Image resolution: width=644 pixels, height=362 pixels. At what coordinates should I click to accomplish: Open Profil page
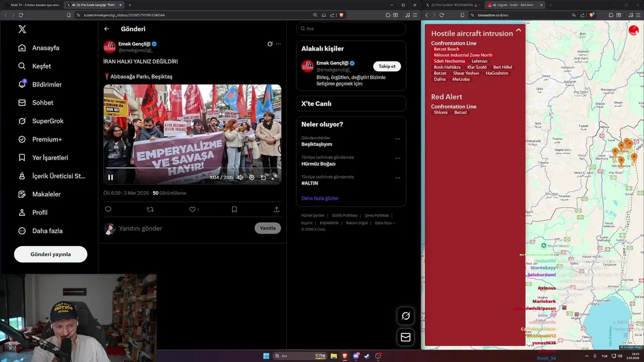[x=33, y=212]
